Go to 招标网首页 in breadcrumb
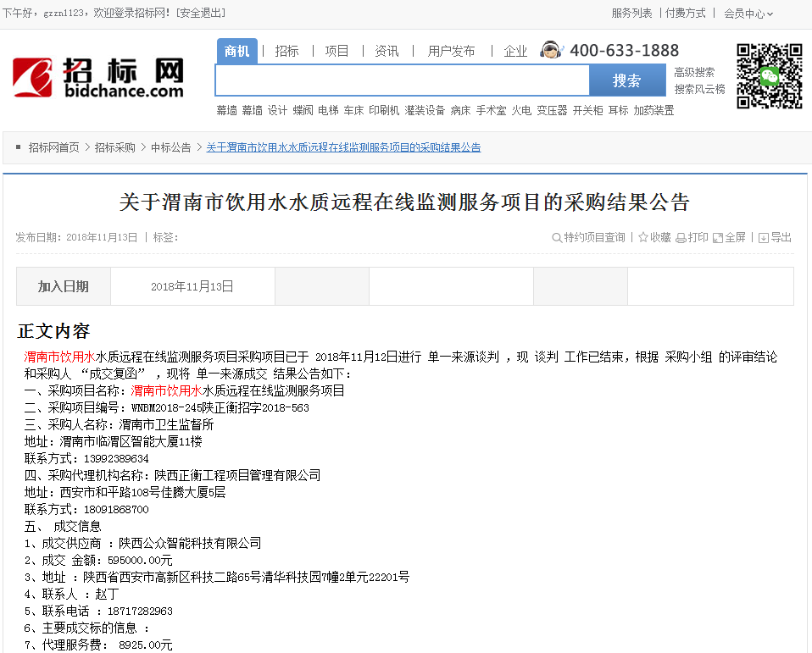This screenshot has width=812, height=653. (x=53, y=147)
